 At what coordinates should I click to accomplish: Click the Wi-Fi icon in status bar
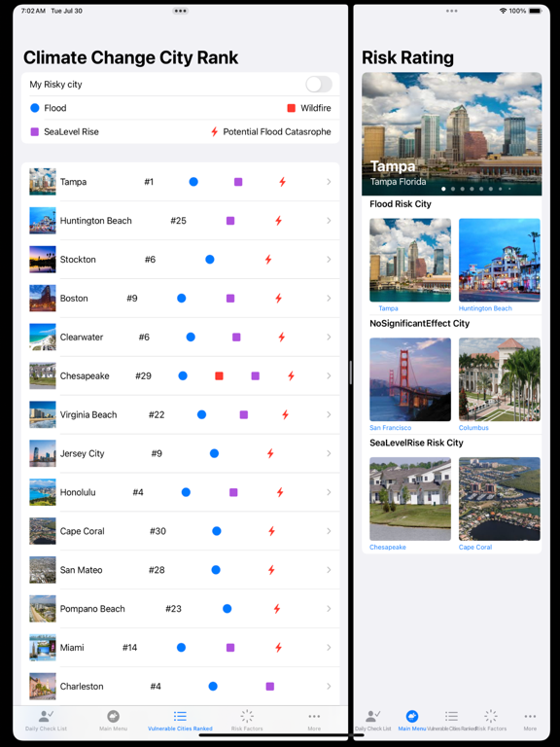tap(503, 11)
